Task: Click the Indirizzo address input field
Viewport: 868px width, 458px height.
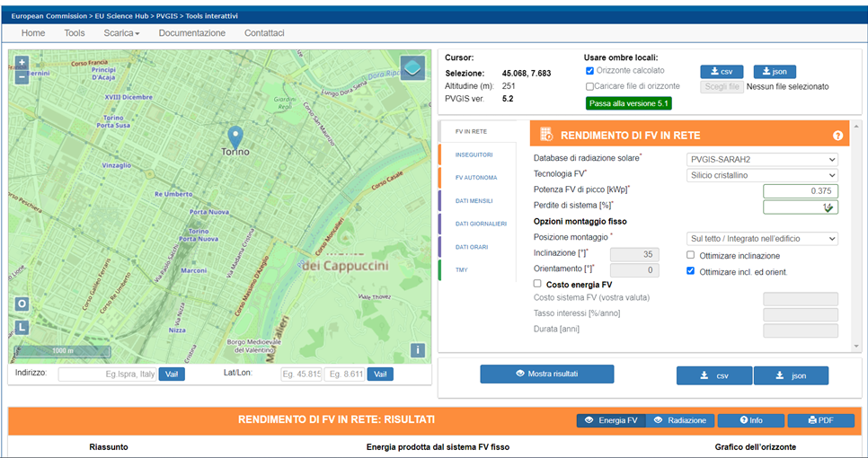Action: 108,374
